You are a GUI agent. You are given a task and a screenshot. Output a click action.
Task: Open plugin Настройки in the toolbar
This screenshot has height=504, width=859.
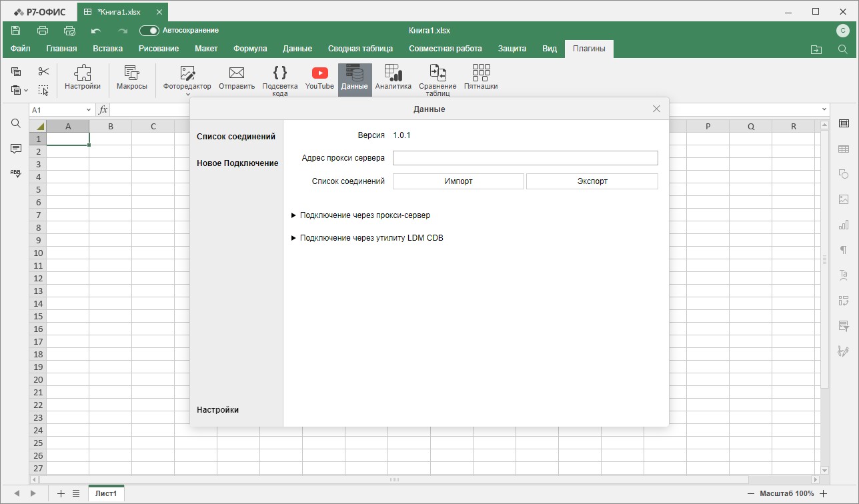tap(83, 78)
